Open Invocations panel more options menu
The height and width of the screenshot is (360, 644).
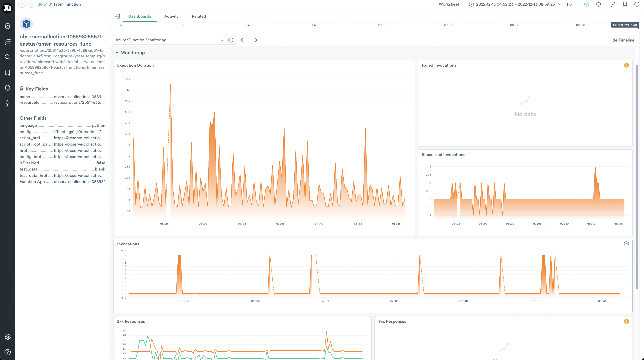pos(626,244)
